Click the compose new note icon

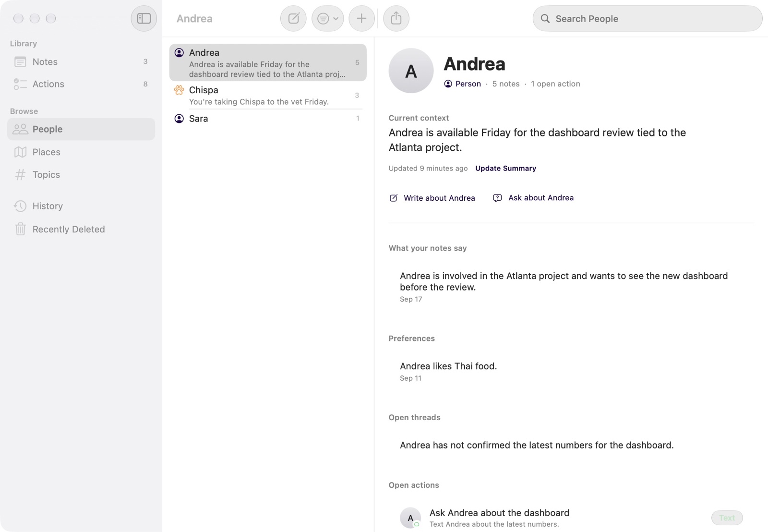[x=293, y=18]
